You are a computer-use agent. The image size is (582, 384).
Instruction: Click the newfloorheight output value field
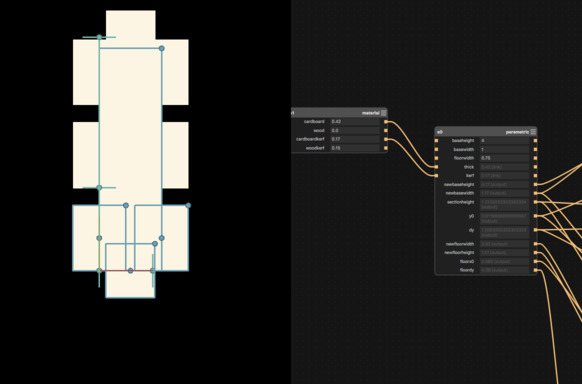point(504,253)
